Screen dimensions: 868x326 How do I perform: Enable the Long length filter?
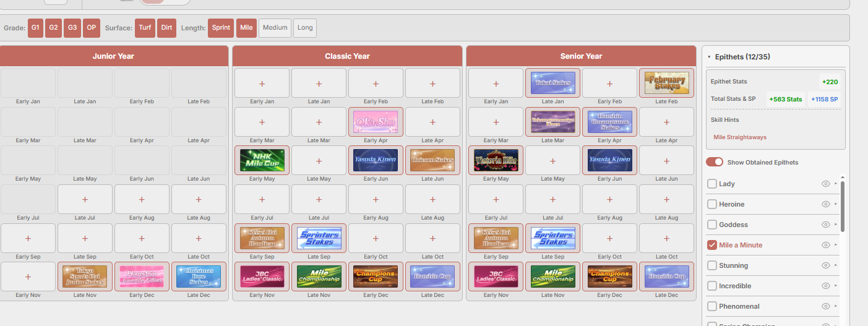[x=305, y=28]
